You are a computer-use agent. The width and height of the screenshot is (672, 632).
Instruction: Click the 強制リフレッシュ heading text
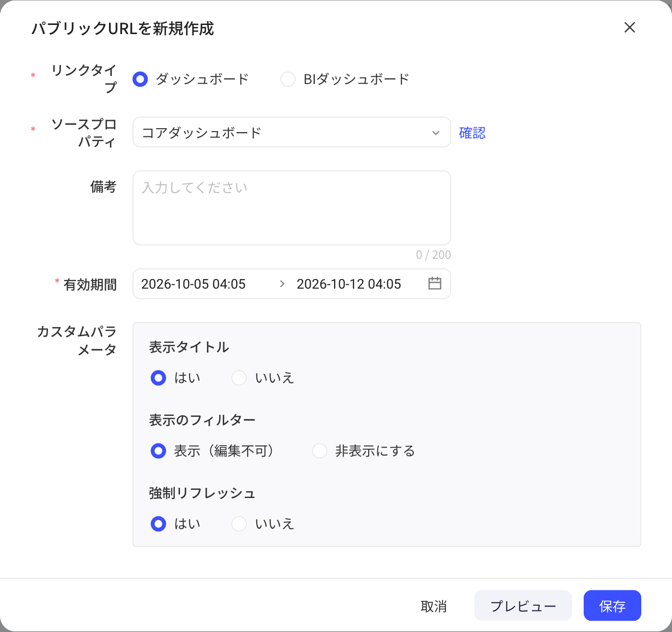click(x=202, y=493)
